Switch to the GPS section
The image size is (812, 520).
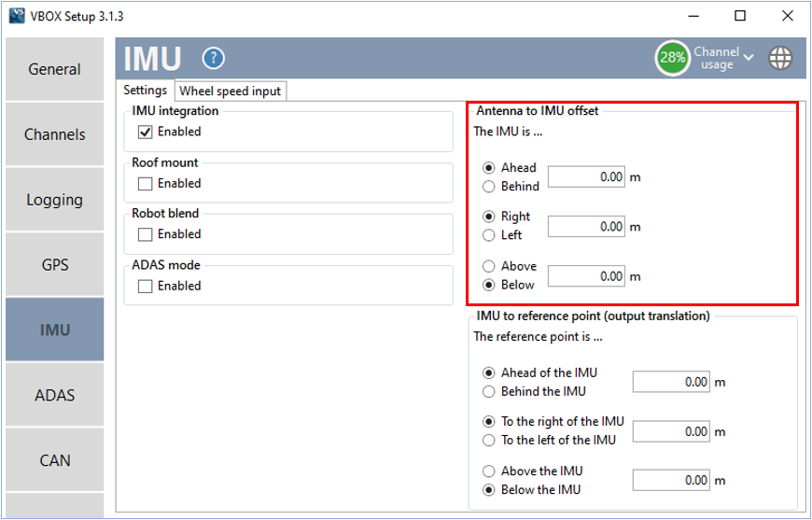54,264
